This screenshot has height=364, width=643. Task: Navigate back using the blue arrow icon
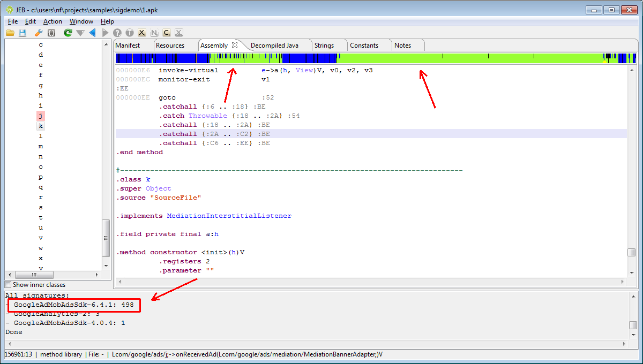click(92, 33)
